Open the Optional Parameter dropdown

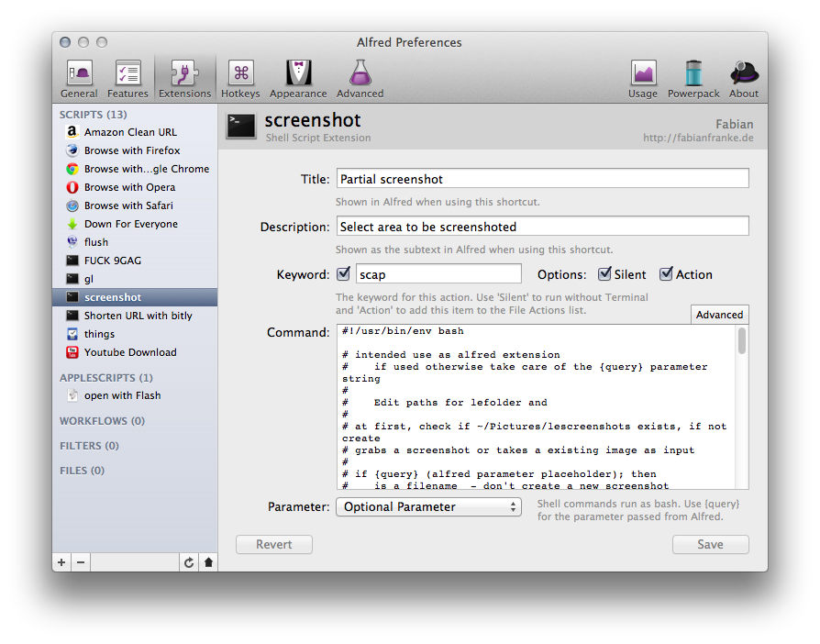pyautogui.click(x=429, y=507)
